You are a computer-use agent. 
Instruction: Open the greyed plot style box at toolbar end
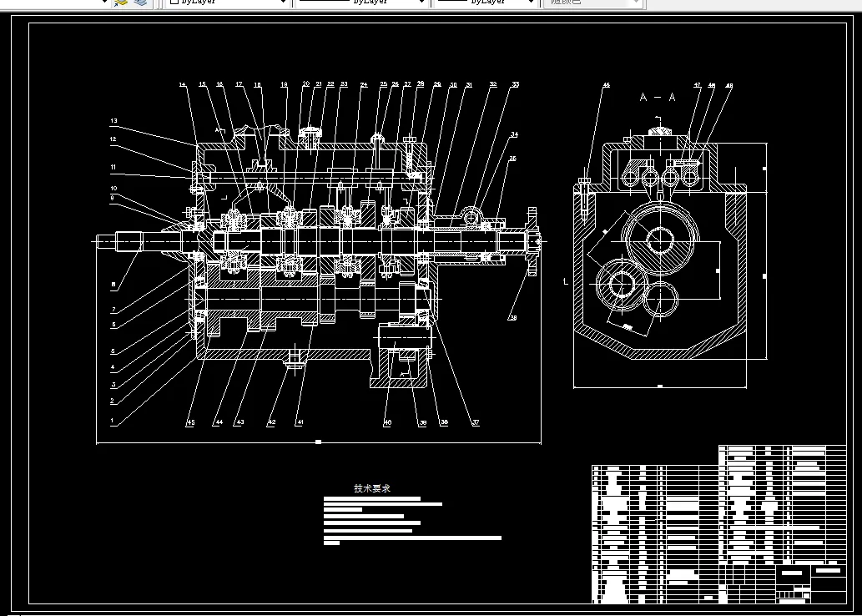594,3
